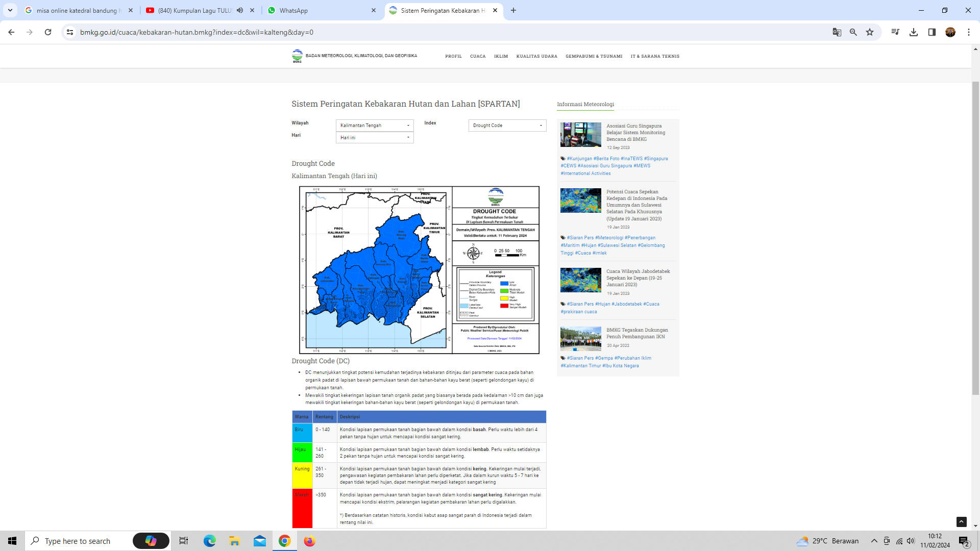Close the misa online katedral tab
Viewport: 980px width, 551px height.
click(x=131, y=10)
